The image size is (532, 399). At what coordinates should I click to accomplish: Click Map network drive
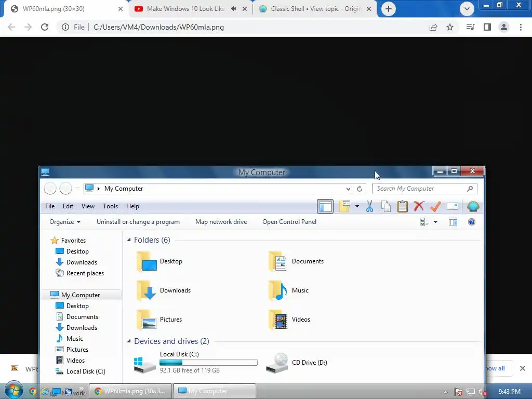pos(221,222)
